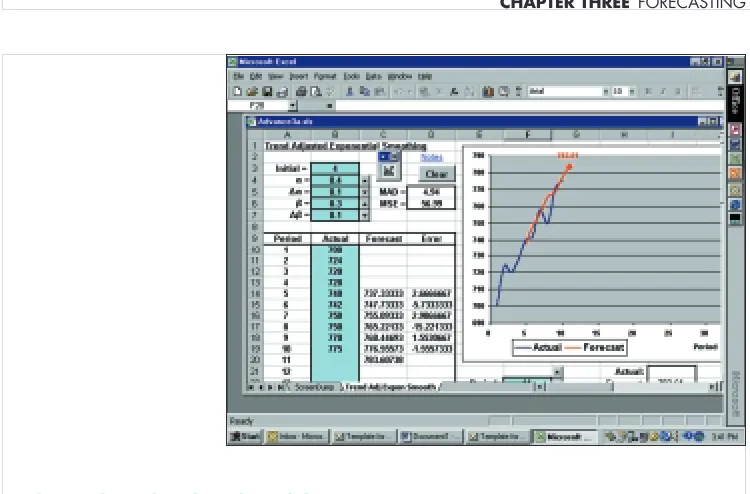Open the Edit menu
The width and height of the screenshot is (750, 494).
[256, 76]
